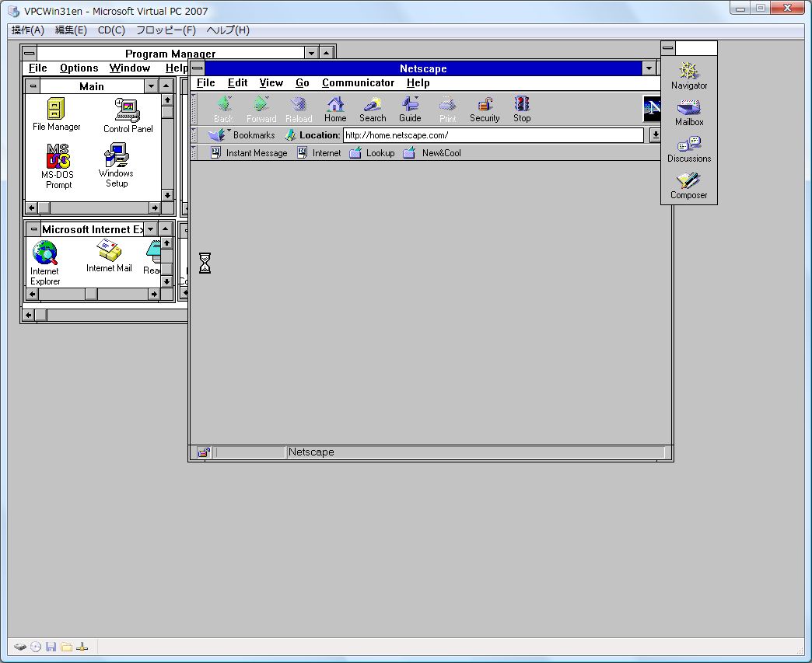Click the hard disk icon in Virtual PC status bar
This screenshot has height=663, width=812.
[x=19, y=647]
